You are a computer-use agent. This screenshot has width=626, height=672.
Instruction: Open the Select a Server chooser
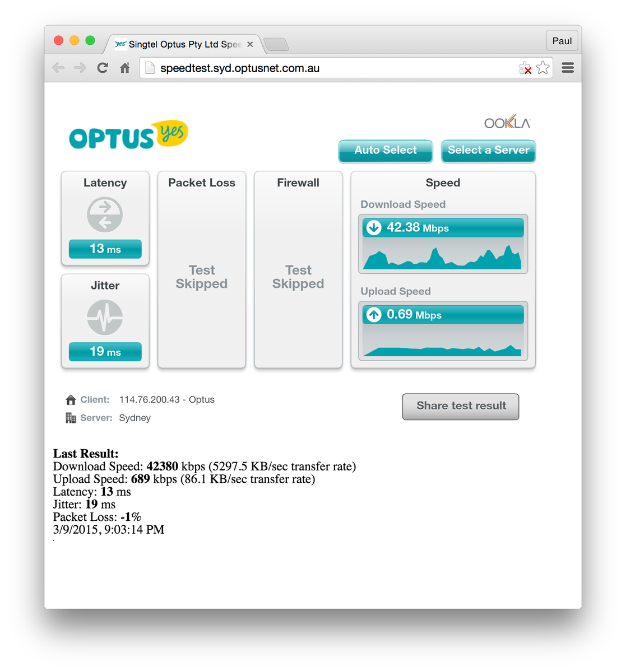coord(488,151)
